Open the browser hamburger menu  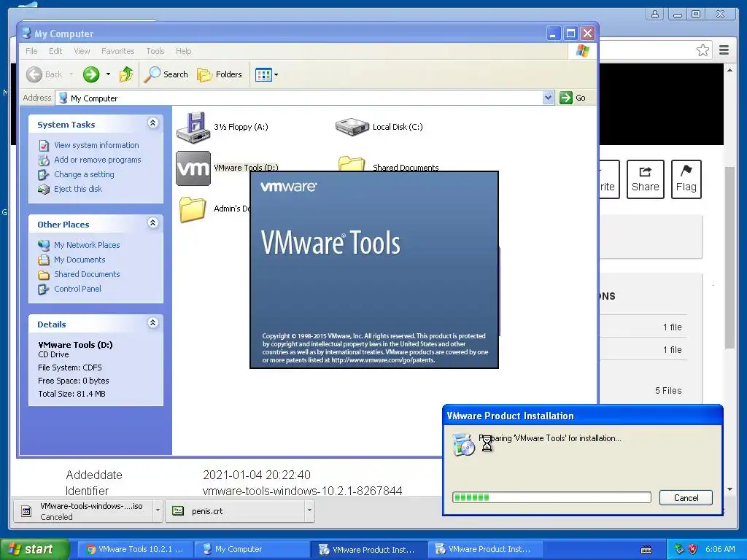coord(724,50)
